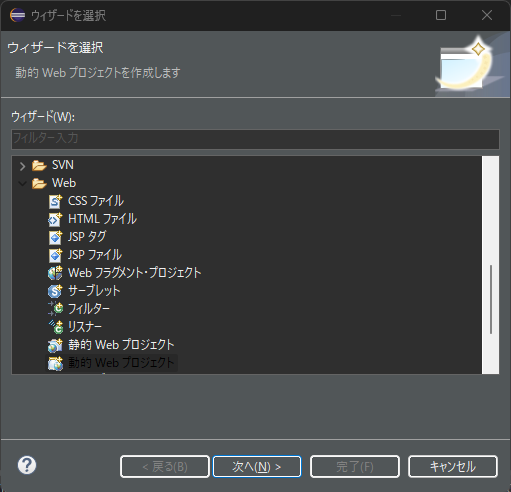
Task: Select サーブレット wizard
Action: [x=94, y=291]
